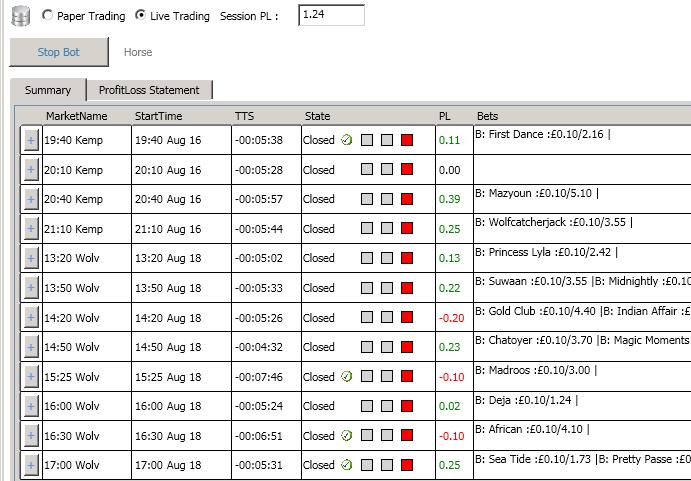691x481 pixels.
Task: Click green check icon in 17:00 Wolv row
Action: pos(347,465)
